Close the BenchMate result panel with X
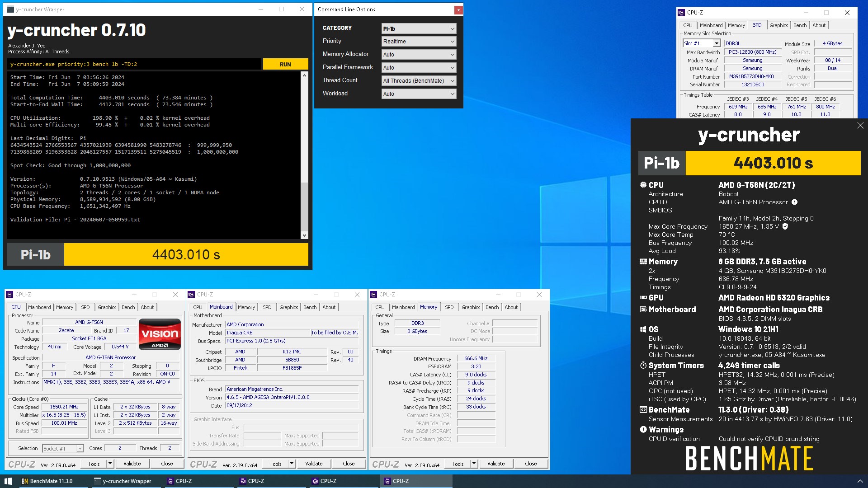 click(x=860, y=126)
